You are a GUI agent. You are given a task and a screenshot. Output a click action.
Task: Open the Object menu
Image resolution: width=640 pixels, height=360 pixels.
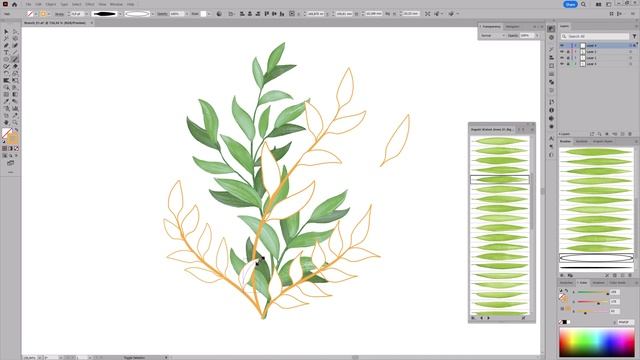coord(51,4)
